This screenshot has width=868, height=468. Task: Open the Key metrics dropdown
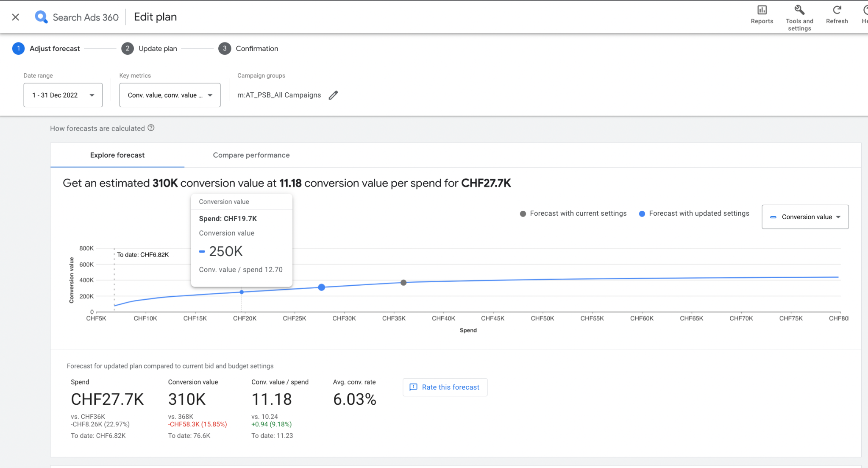170,95
